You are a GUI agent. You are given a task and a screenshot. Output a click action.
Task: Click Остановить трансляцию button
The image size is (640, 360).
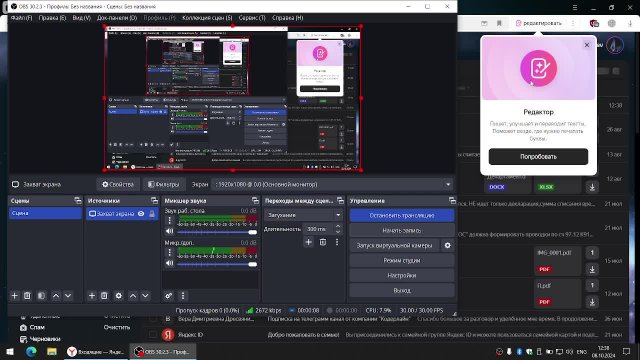tap(402, 215)
